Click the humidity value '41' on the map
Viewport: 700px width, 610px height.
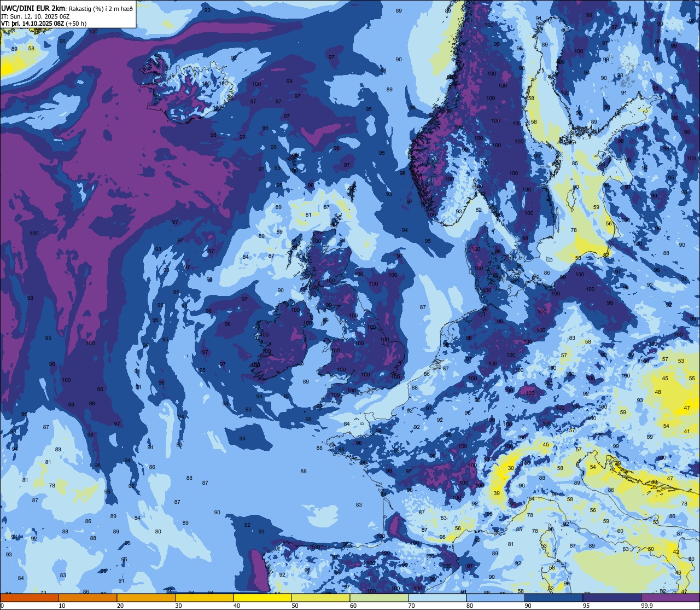[x=687, y=432]
